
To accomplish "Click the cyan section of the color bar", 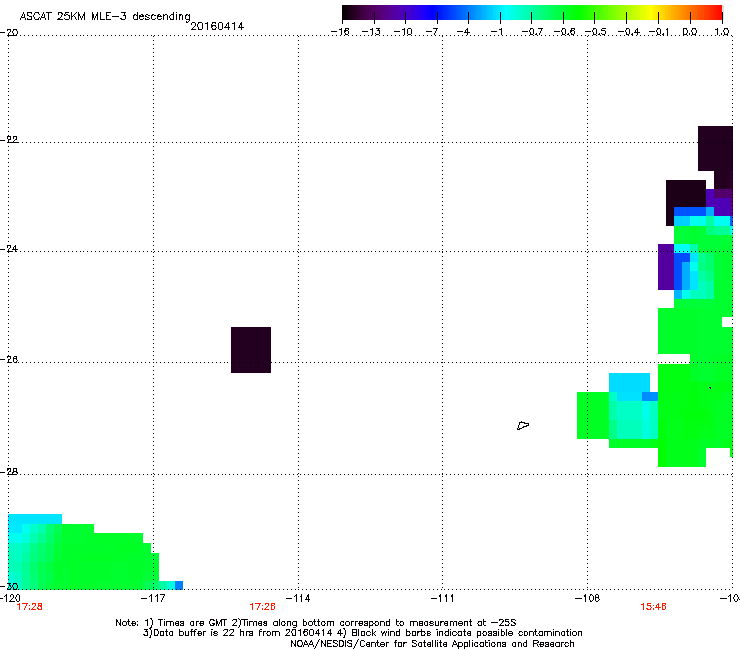I will [507, 13].
